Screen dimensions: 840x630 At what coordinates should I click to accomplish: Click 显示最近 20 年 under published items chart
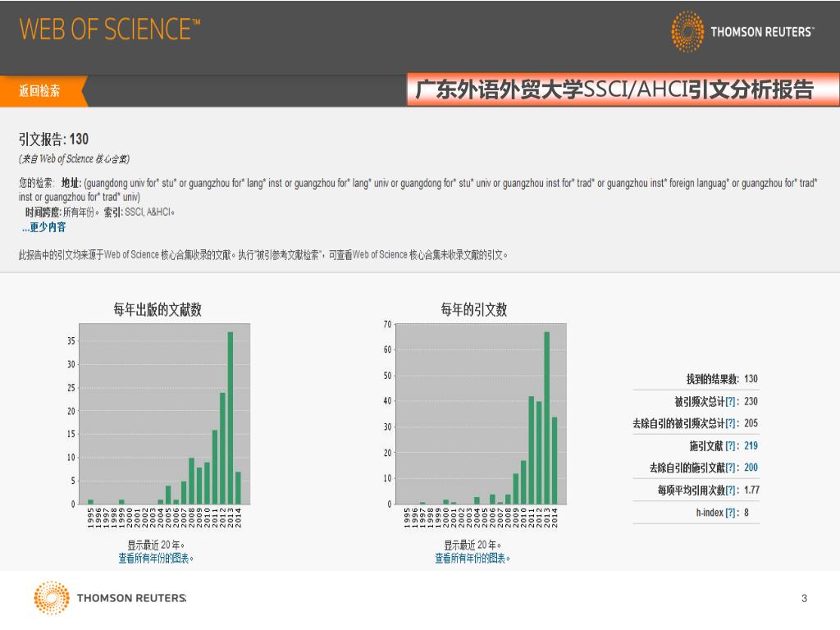[156, 545]
